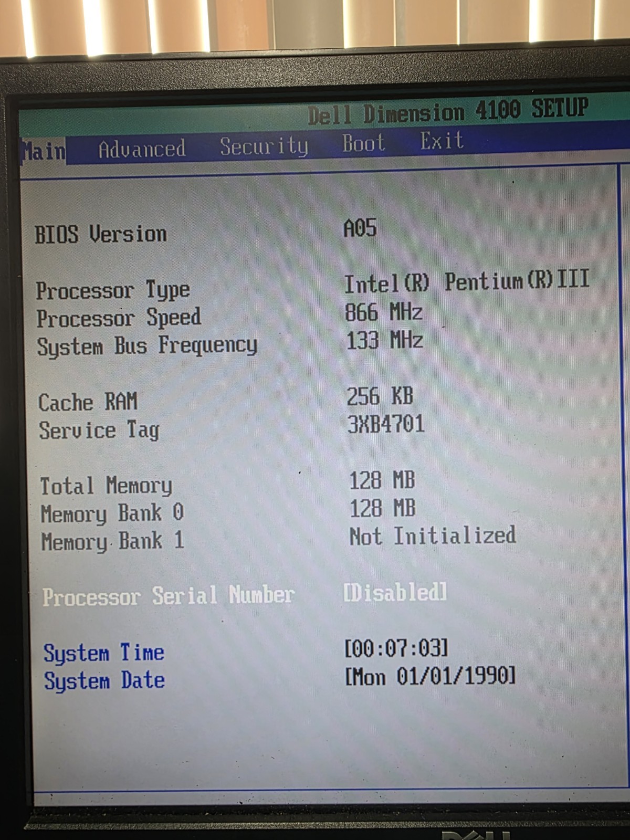Viewport: 630px width, 840px height.
Task: Click the Processor Speed label
Action: tap(119, 318)
